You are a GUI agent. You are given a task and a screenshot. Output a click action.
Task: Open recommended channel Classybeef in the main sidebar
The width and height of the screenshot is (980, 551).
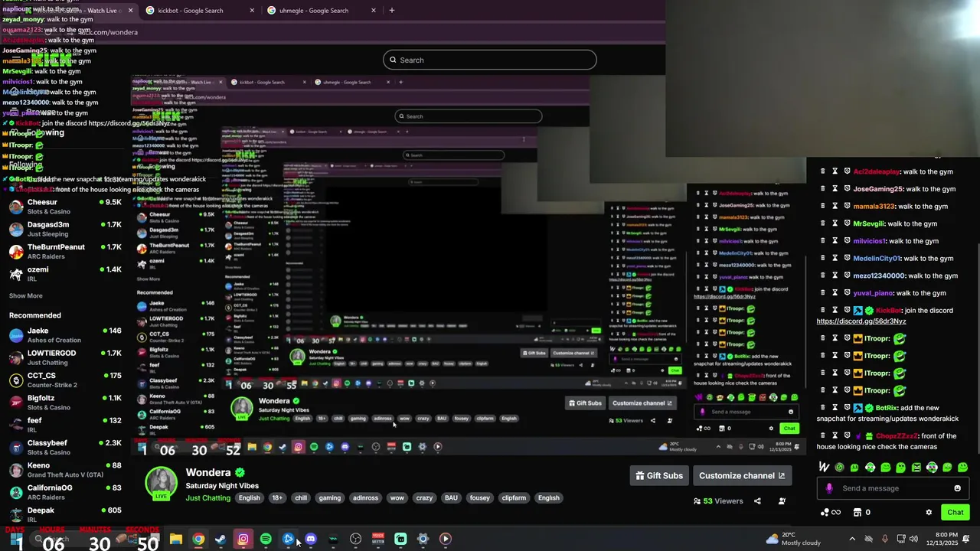tap(66, 447)
